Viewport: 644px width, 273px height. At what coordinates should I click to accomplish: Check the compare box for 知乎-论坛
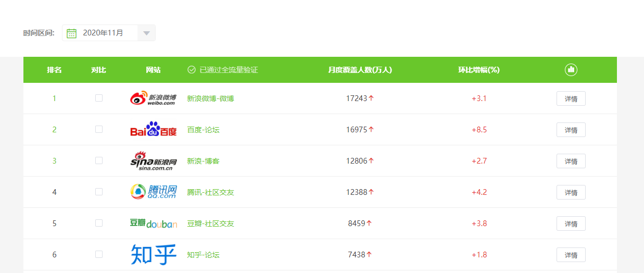pos(99,254)
